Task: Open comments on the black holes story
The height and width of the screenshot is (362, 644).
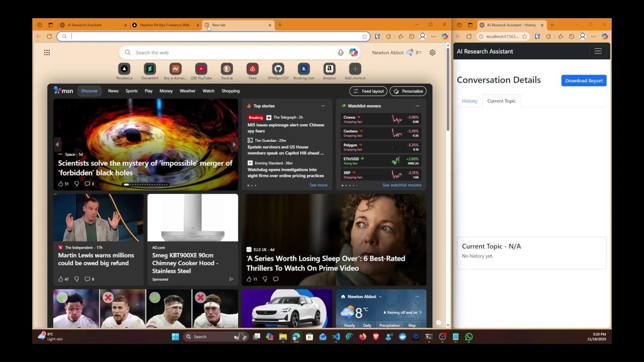Action: point(89,184)
